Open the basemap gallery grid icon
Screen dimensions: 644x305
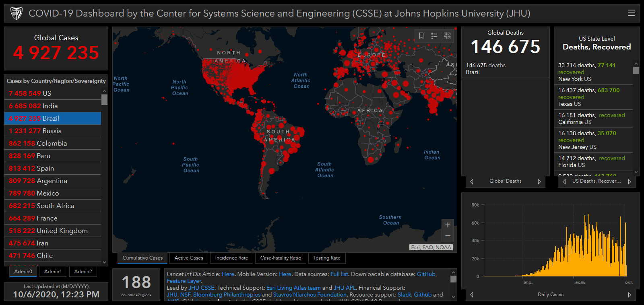(447, 36)
